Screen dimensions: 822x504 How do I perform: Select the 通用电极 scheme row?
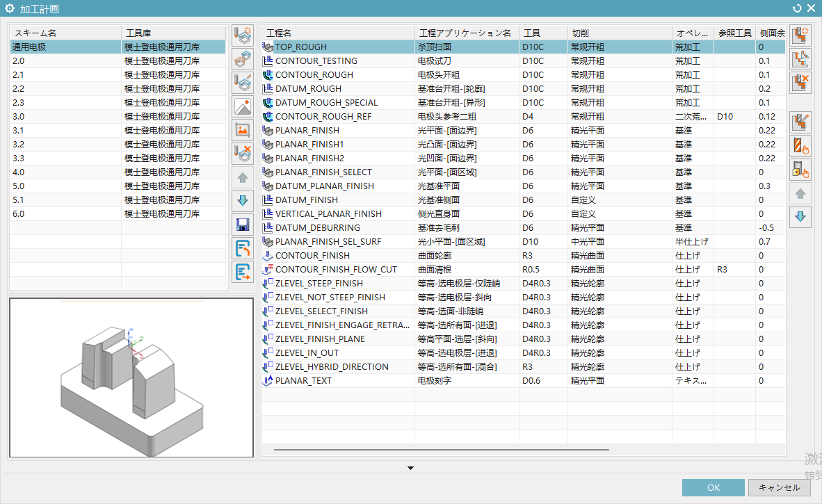[x=118, y=47]
